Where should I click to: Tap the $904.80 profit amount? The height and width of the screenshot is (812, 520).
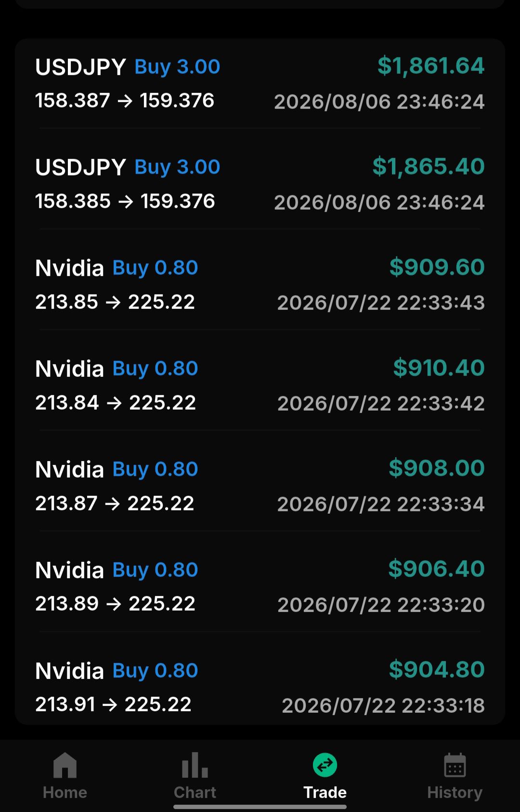(437, 670)
